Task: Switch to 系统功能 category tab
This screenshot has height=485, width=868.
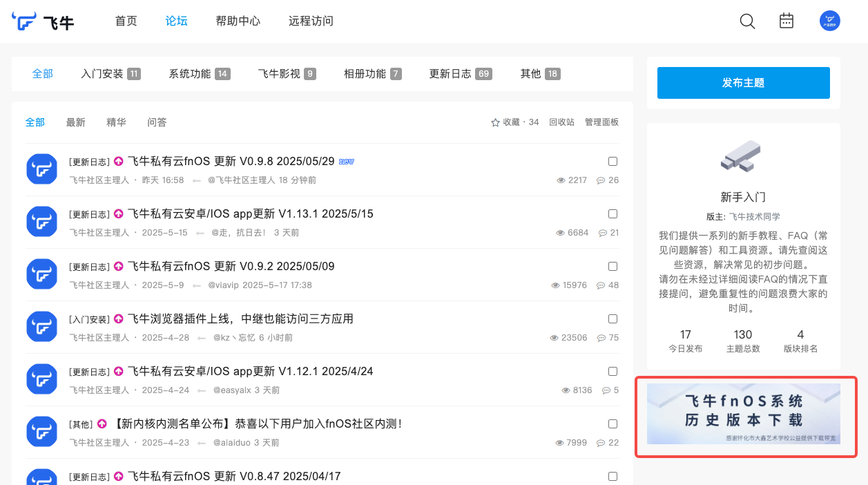Action: click(200, 73)
